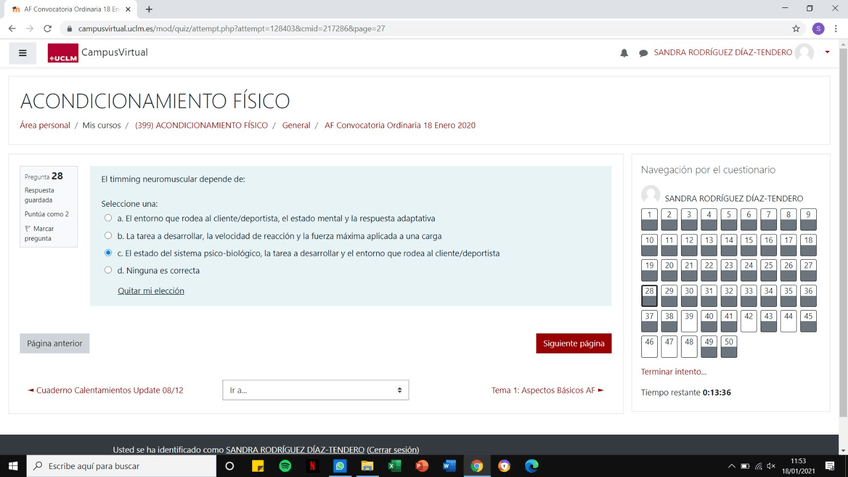Bookmark this page with the star icon
This screenshot has height=477, width=848.
pos(796,29)
